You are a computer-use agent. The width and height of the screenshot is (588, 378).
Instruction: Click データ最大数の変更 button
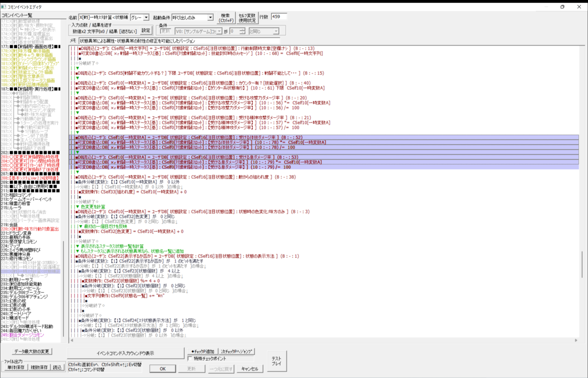pyautogui.click(x=33, y=352)
